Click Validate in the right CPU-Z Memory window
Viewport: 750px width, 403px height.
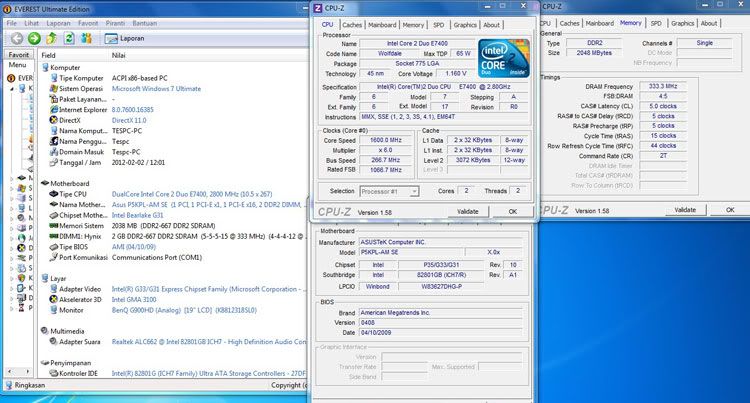(685, 209)
